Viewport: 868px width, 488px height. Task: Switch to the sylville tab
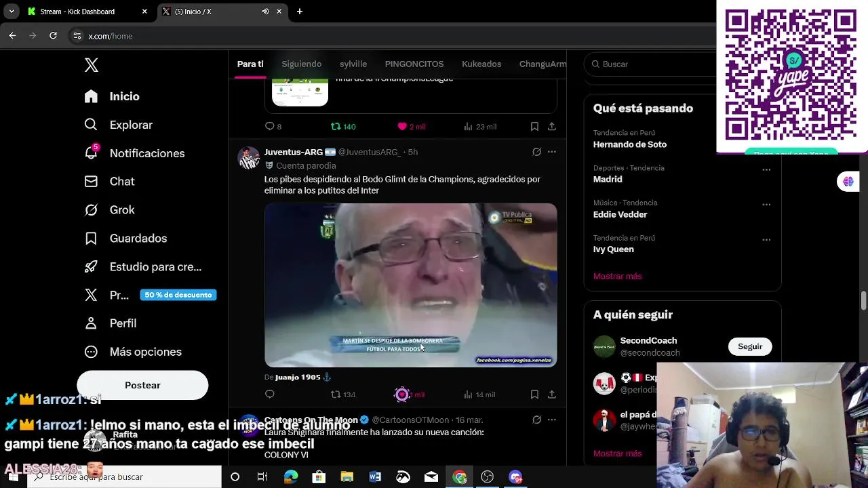click(353, 64)
